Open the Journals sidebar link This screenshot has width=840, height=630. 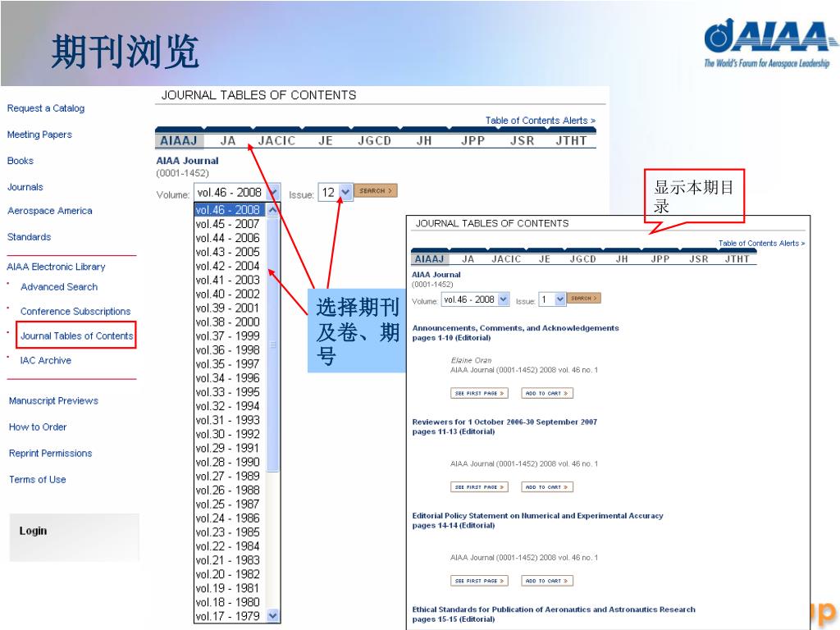[x=25, y=187]
